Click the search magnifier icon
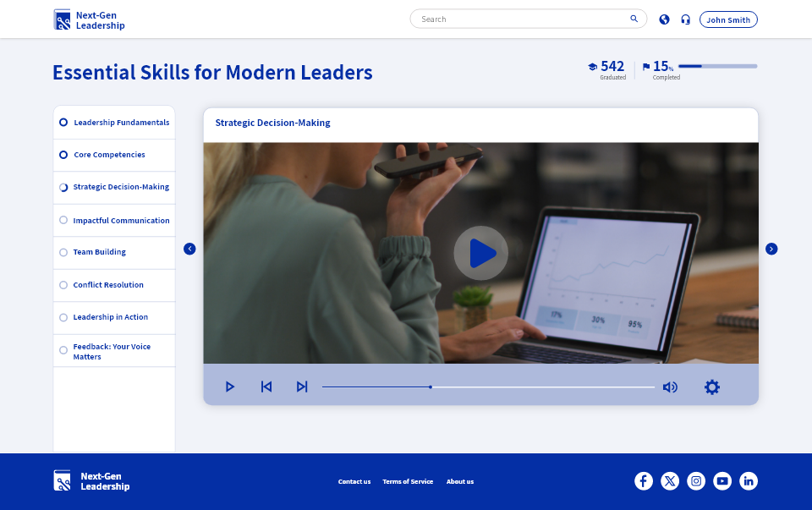812x510 pixels. (x=634, y=19)
